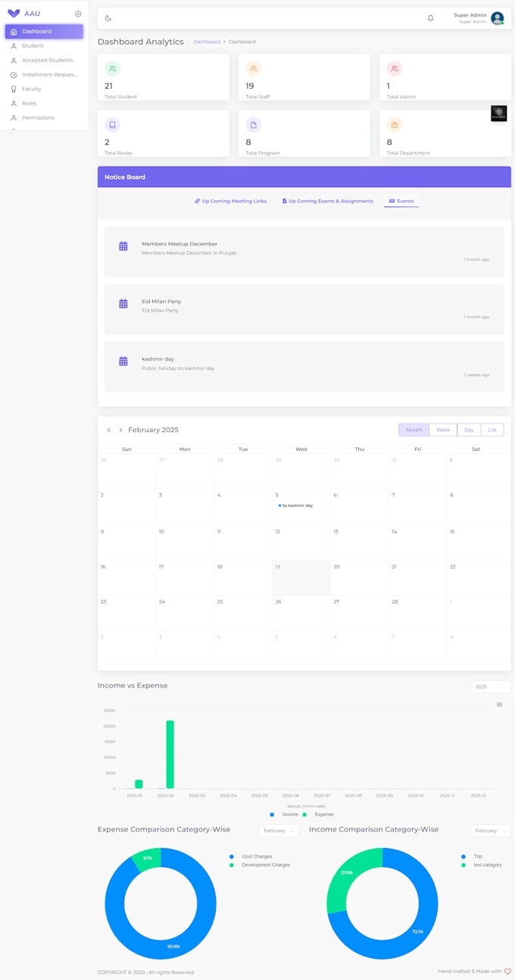Image resolution: width=515 pixels, height=980 pixels.
Task: Click the Dashboard breadcrumb link
Action: [x=207, y=42]
